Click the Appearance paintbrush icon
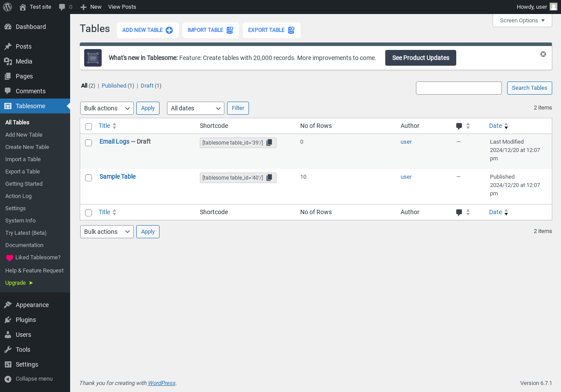 tap(8, 305)
